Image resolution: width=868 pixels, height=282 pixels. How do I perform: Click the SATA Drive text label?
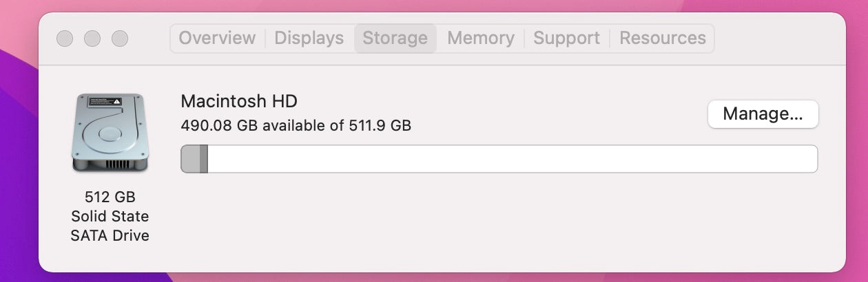(x=110, y=235)
